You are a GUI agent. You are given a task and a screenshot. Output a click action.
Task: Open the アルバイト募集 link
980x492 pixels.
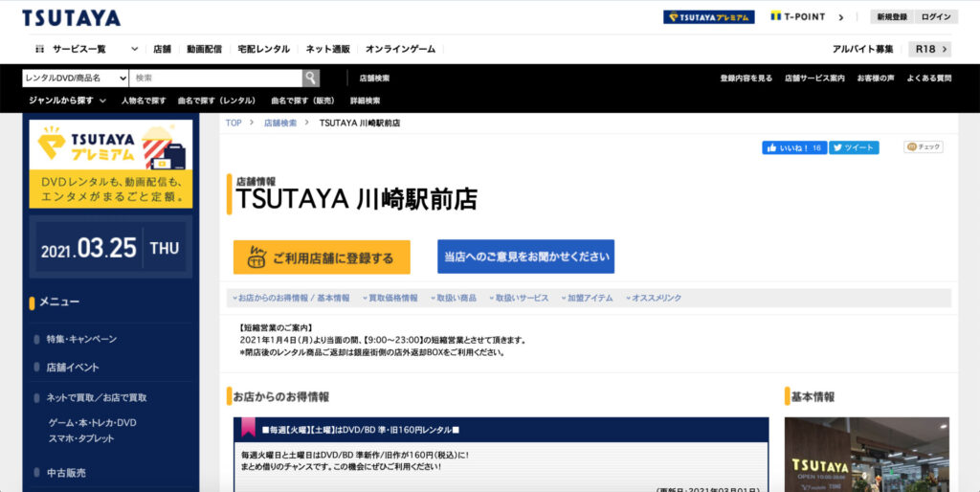click(x=862, y=49)
